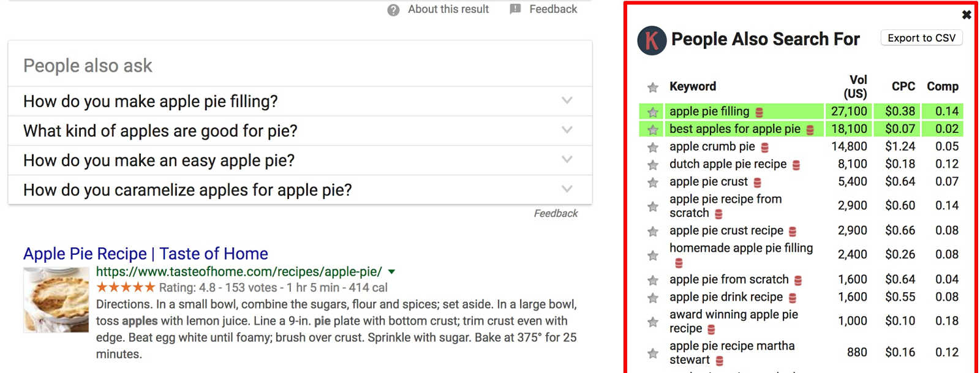Viewport: 980px width, 373px height.
Task: Click the apple pie thumbnail image
Action: [56, 300]
